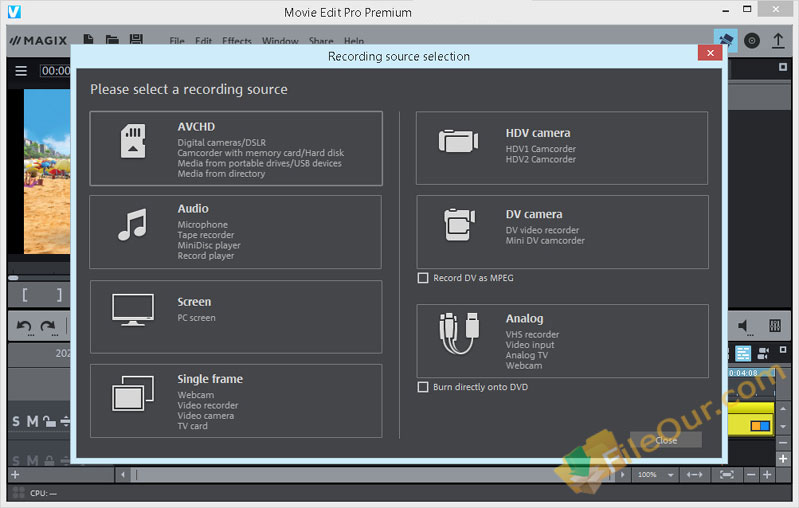Click horizontal zoom fit arrows icon

694,475
